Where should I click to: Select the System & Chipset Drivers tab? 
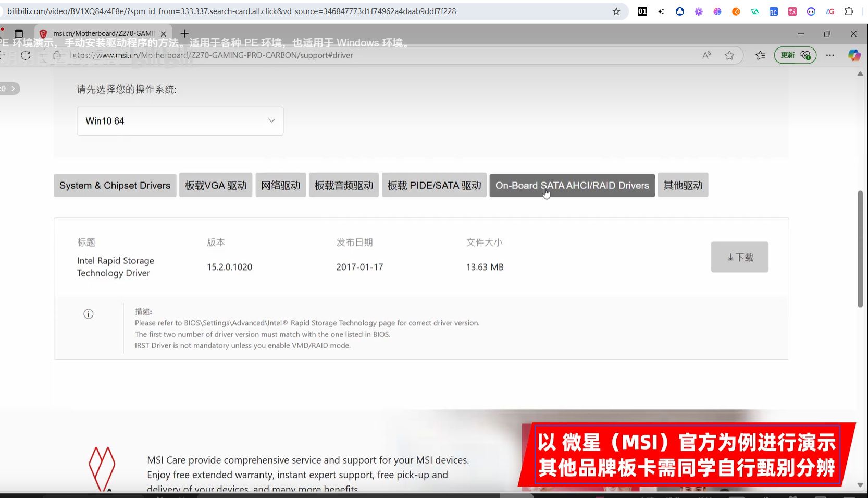click(115, 186)
